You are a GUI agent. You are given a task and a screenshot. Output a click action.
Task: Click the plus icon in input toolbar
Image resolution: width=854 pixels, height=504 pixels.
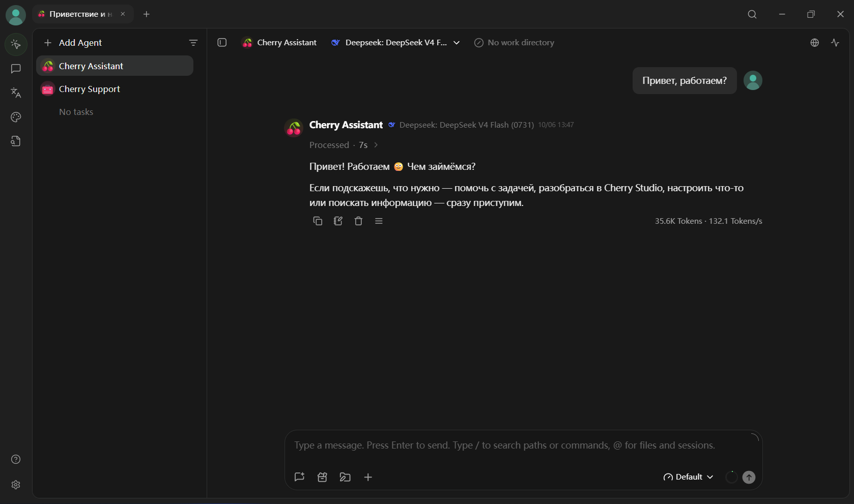pyautogui.click(x=368, y=477)
